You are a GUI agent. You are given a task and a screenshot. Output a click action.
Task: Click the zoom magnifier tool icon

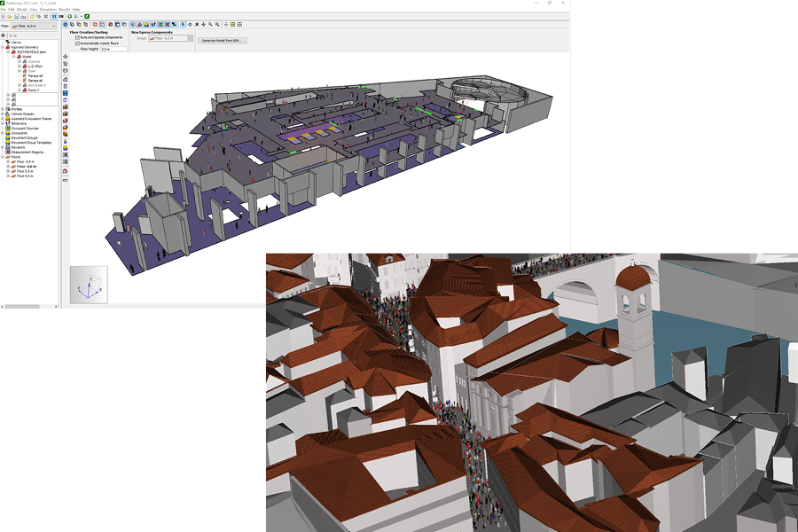(210, 24)
